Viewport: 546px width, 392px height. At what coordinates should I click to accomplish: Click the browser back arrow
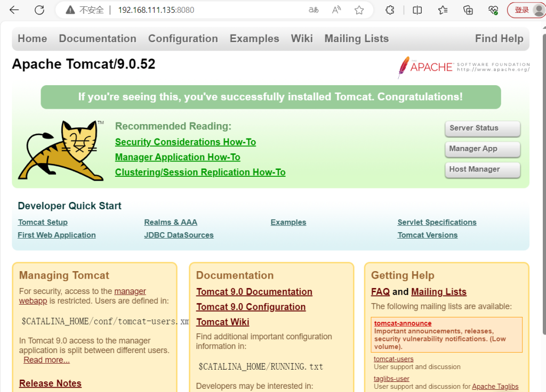[x=14, y=10]
